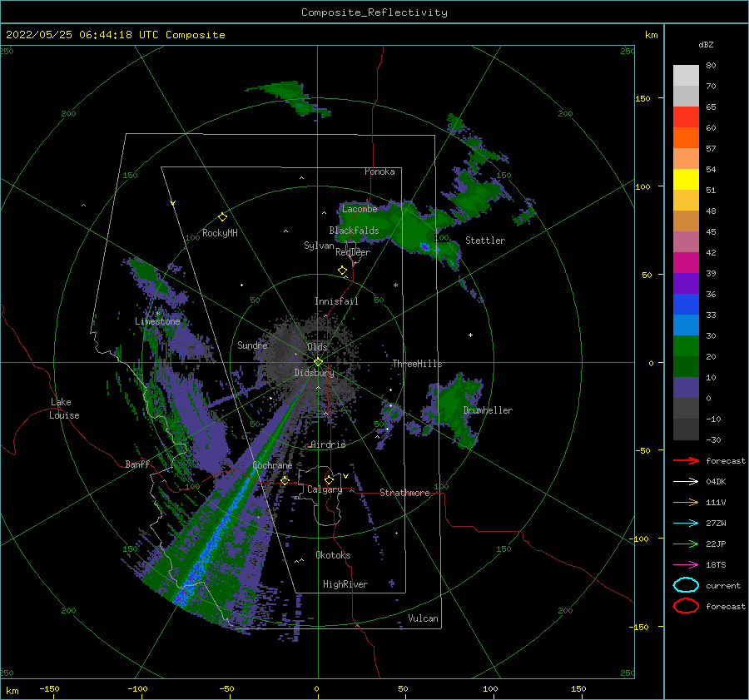Viewport: 749px width, 700px height.
Task: Select the 65 dBZ red color swatch
Action: 686,117
